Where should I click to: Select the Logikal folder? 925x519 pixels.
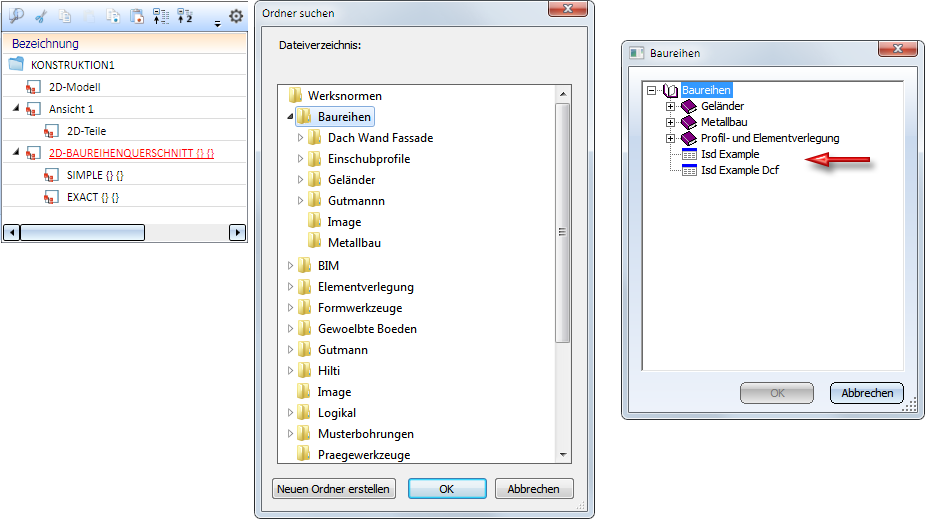tap(337, 413)
